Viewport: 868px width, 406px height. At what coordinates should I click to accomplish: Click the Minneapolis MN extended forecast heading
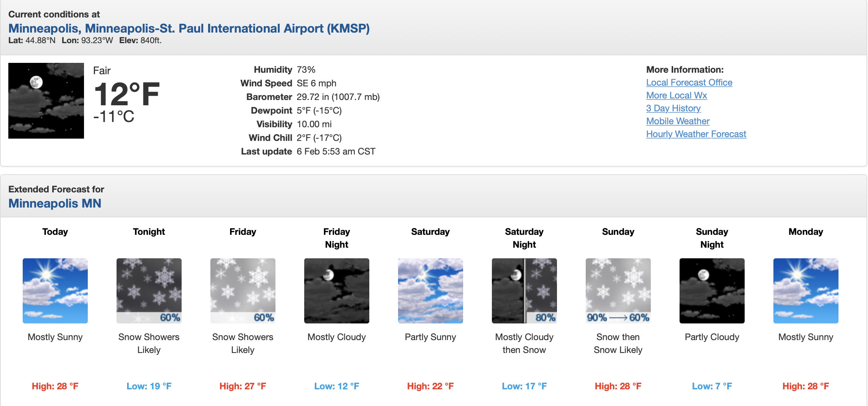coord(55,203)
